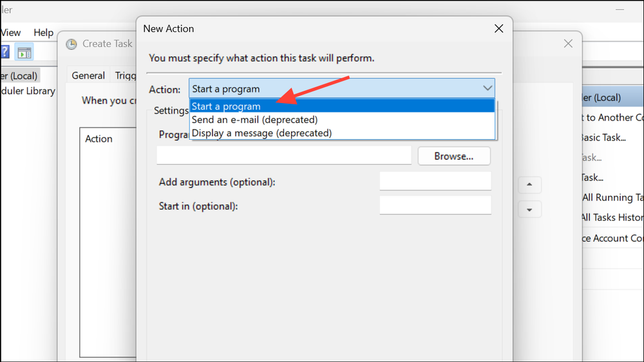
Task: Focus the Add arguments (optional) field
Action: pyautogui.click(x=435, y=182)
